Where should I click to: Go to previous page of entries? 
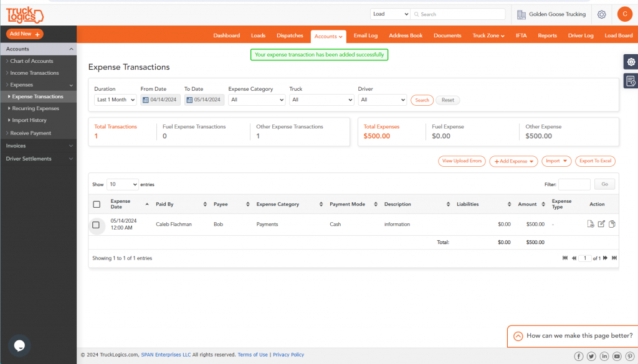pyautogui.click(x=574, y=258)
